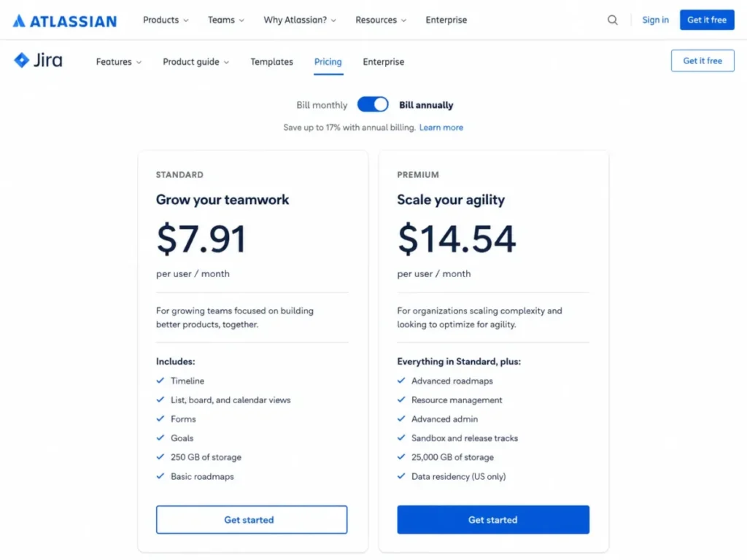This screenshot has height=560, width=747.
Task: Click the Sign in link
Action: click(x=656, y=20)
